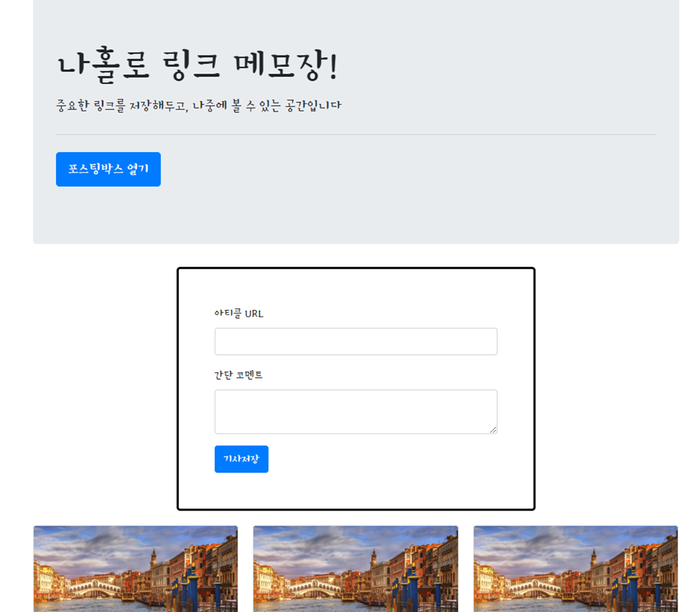Click the 간단 코멘트 label
This screenshot has width=700, height=612.
(x=238, y=375)
